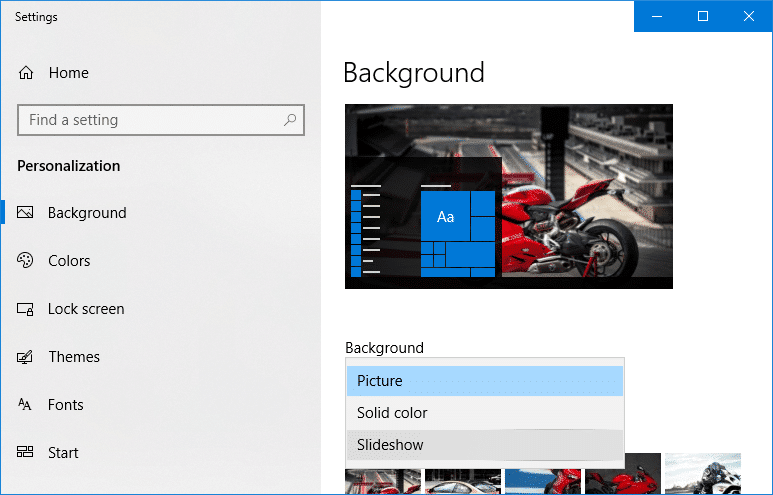Click the Lock screen icon
The height and width of the screenshot is (495, 773).
(x=25, y=309)
